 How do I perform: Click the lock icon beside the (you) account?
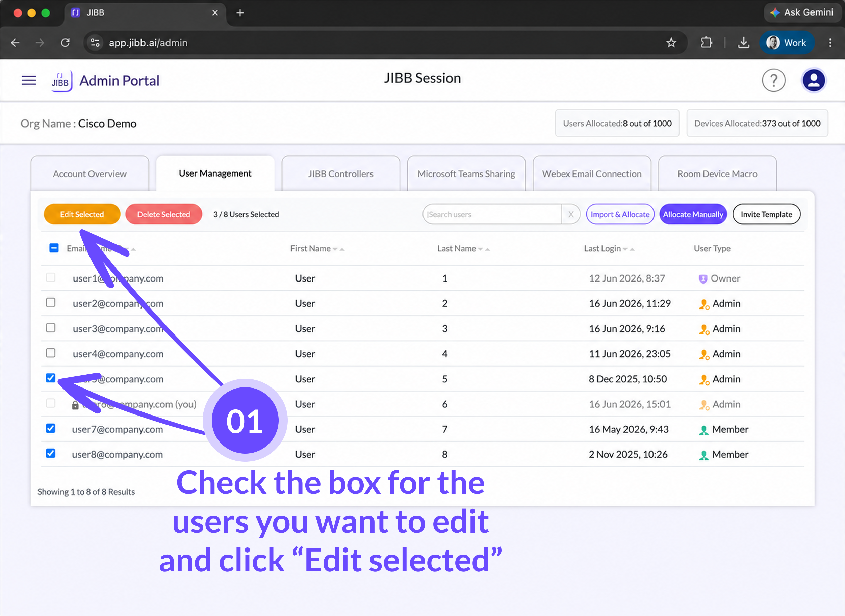click(75, 405)
